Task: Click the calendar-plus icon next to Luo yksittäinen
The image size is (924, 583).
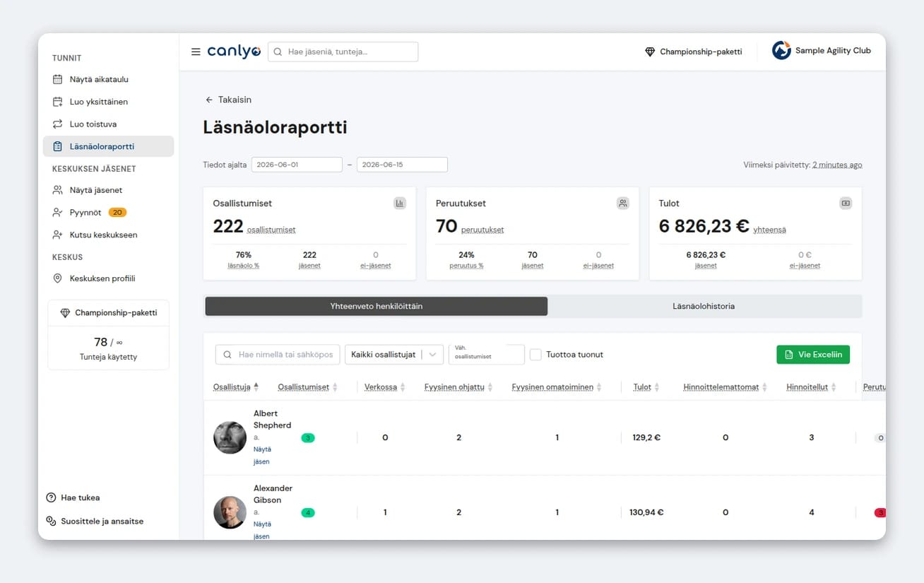Action: pos(58,102)
